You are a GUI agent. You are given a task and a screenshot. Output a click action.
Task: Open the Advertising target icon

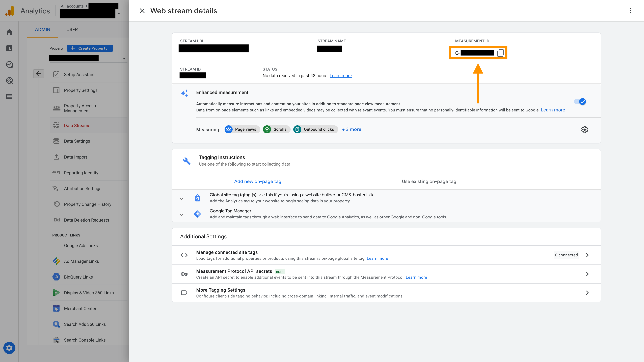click(x=9, y=80)
